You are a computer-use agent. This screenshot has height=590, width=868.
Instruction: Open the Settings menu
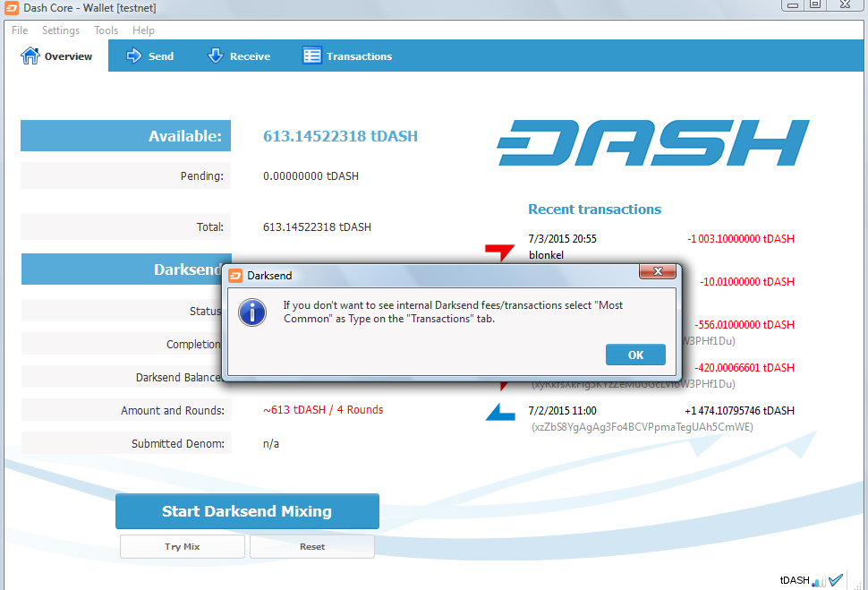60,30
